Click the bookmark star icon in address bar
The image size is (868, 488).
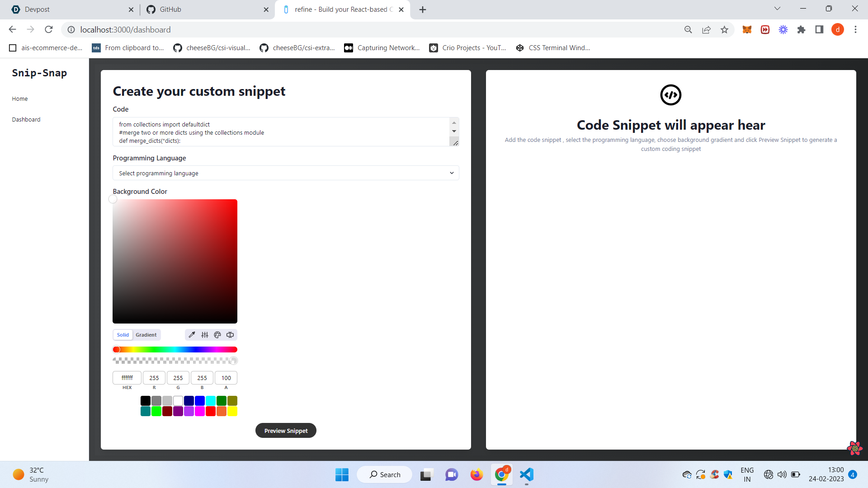pos(724,30)
